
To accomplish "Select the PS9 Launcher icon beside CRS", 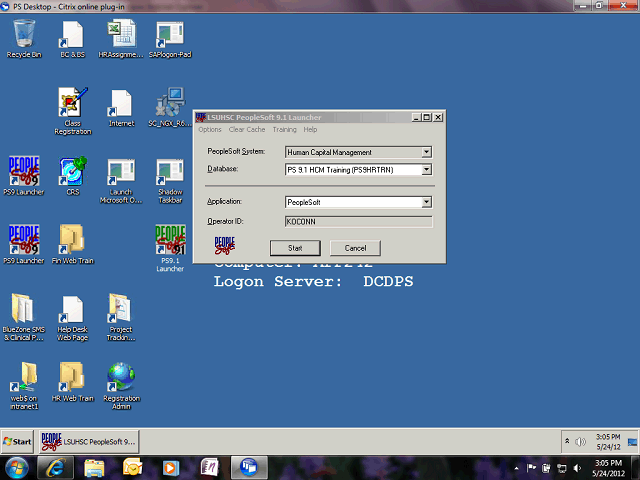I will click(24, 176).
